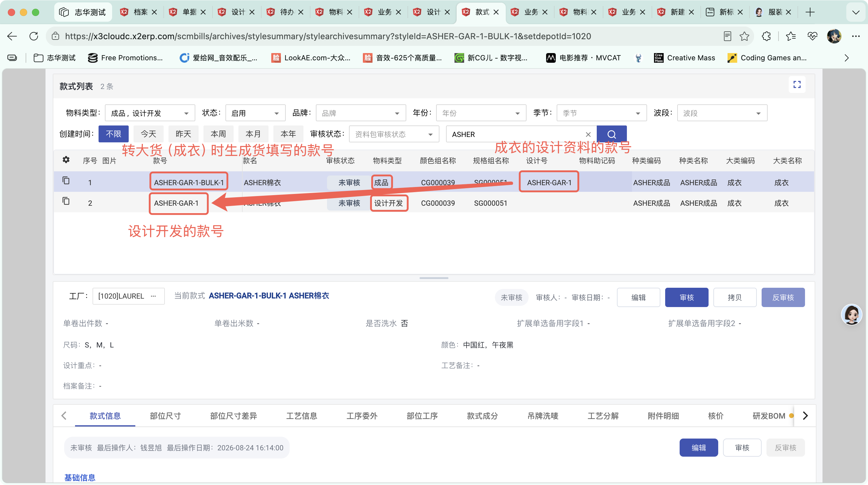
Task: Reload the page with the refresh icon
Action: 34,36
